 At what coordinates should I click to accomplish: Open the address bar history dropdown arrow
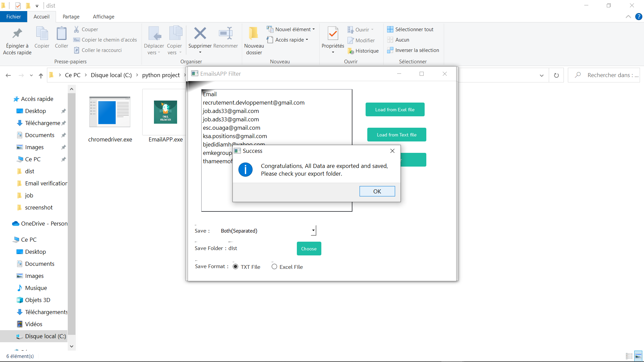[541, 75]
